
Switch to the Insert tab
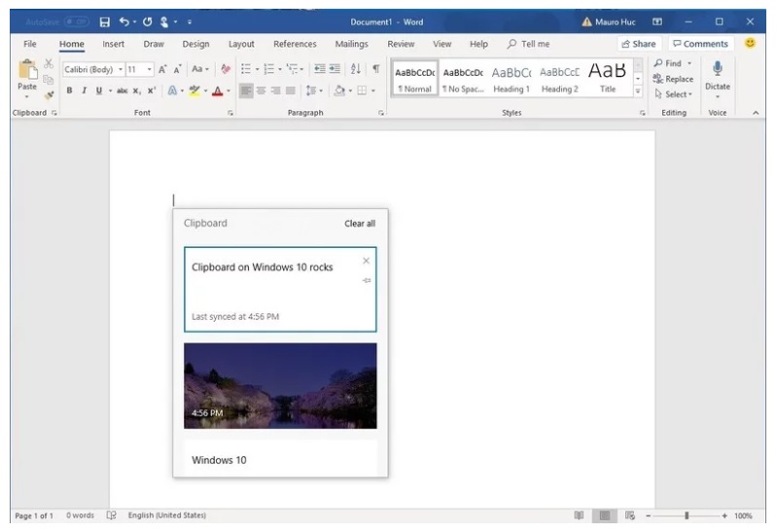pyautogui.click(x=113, y=44)
